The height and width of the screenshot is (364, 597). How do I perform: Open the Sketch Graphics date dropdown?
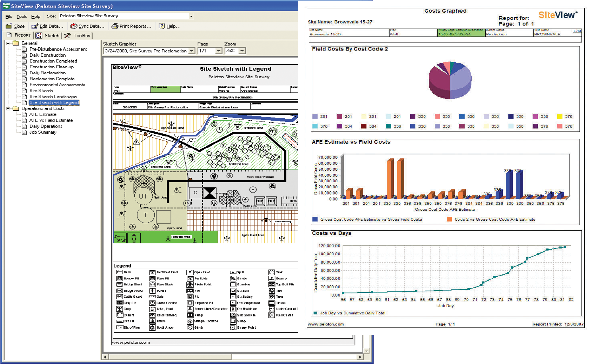tap(192, 51)
